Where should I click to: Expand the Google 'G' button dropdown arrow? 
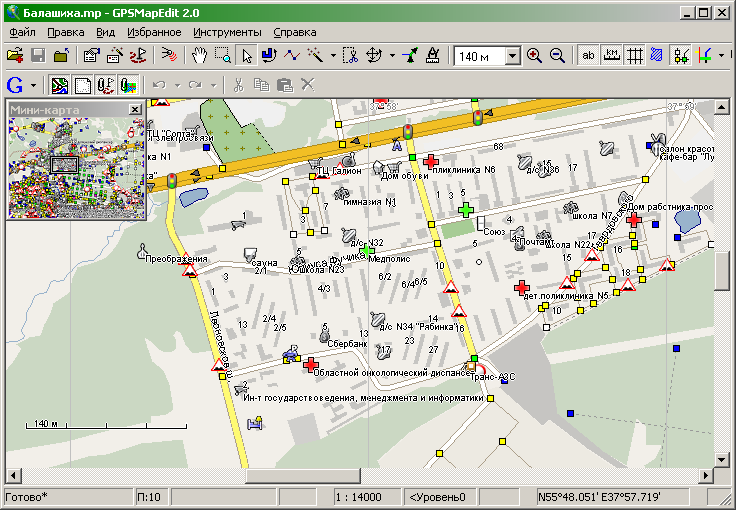tap(34, 85)
